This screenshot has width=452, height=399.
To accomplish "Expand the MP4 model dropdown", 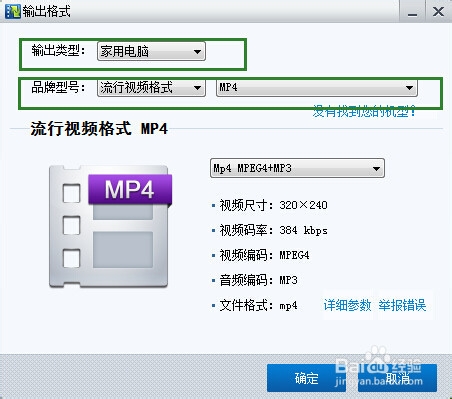I will click(317, 88).
